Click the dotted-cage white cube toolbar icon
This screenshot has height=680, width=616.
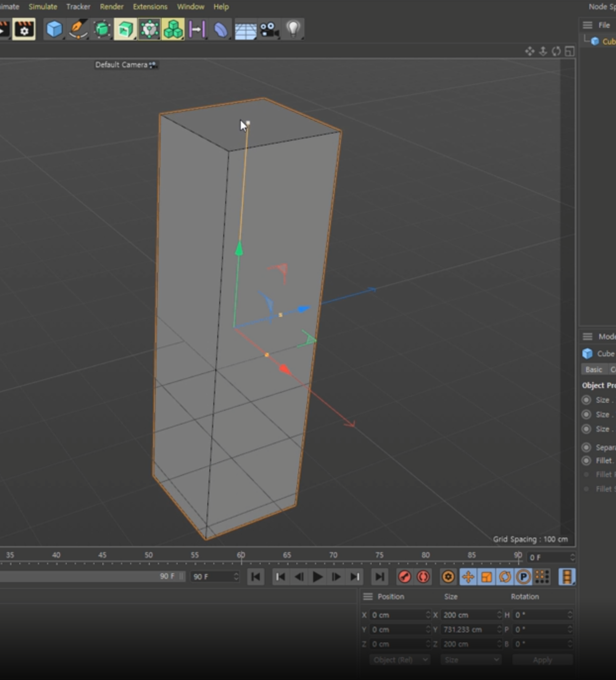click(x=149, y=30)
